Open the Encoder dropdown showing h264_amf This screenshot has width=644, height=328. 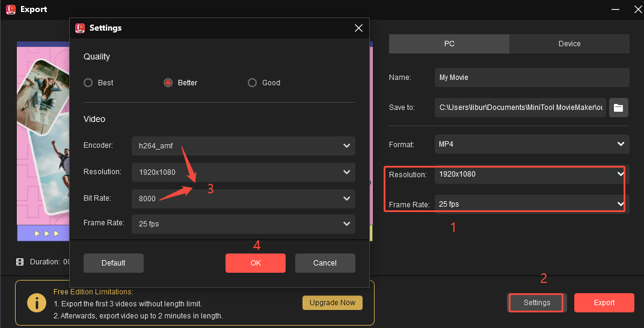[244, 146]
